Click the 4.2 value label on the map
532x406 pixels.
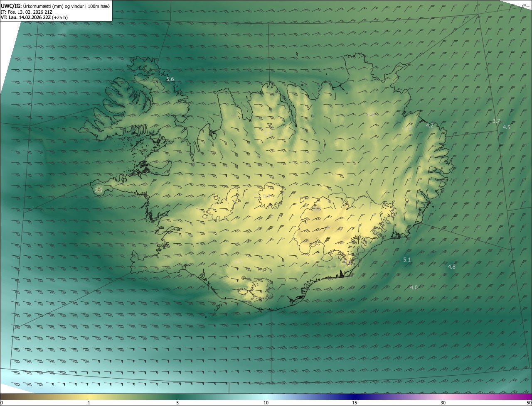point(430,125)
